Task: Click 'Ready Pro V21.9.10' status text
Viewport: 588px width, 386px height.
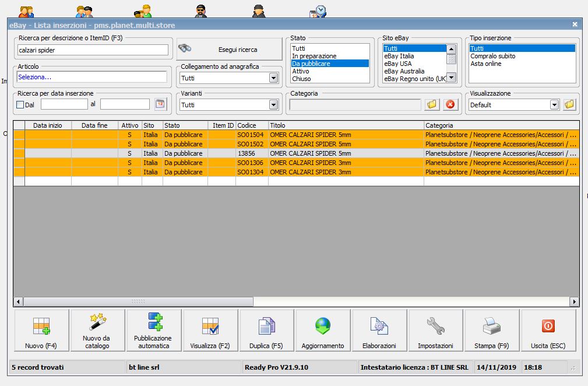Action: 276,367
